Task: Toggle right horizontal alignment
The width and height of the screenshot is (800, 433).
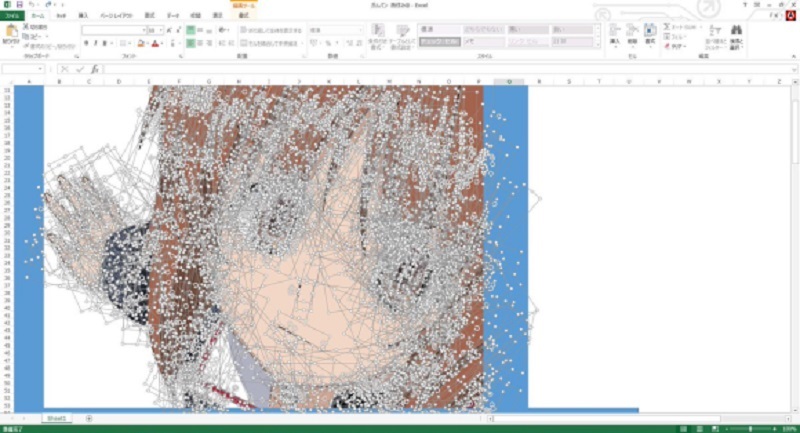Action: tap(209, 44)
